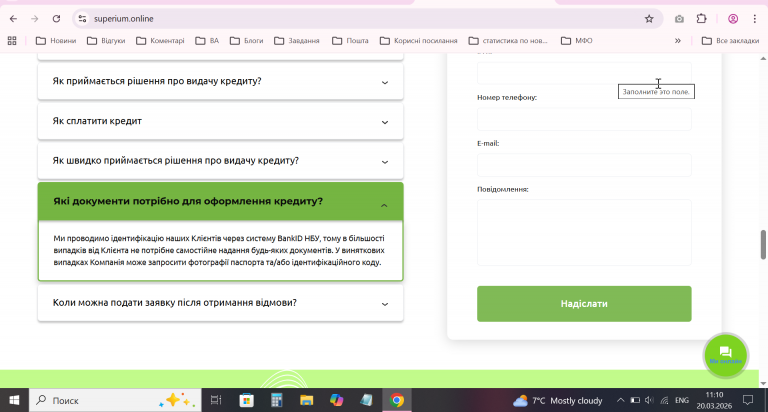This screenshot has width=768, height=412.
Task: Expand 'Як приймається рішення про видачу кредиту?'
Action: point(220,81)
